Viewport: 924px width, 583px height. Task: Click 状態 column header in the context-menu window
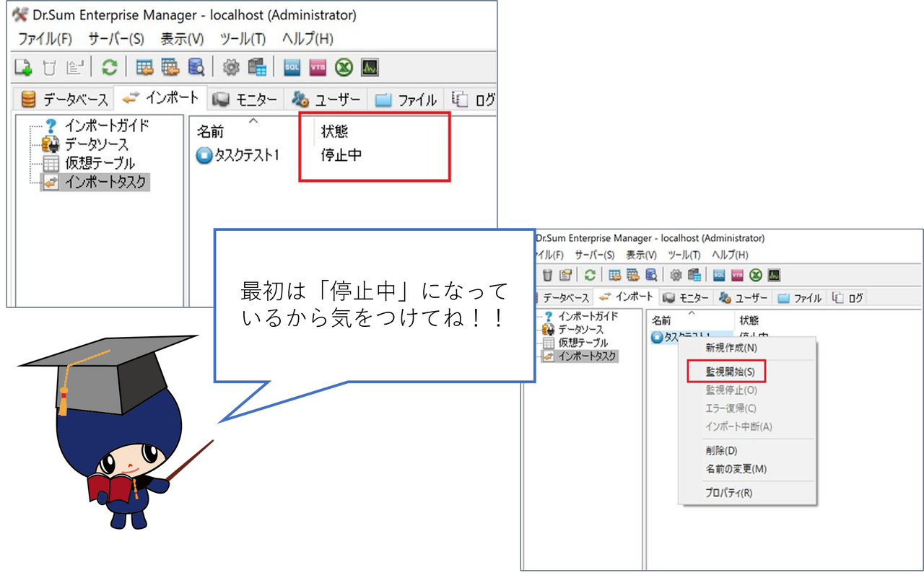[x=749, y=320]
